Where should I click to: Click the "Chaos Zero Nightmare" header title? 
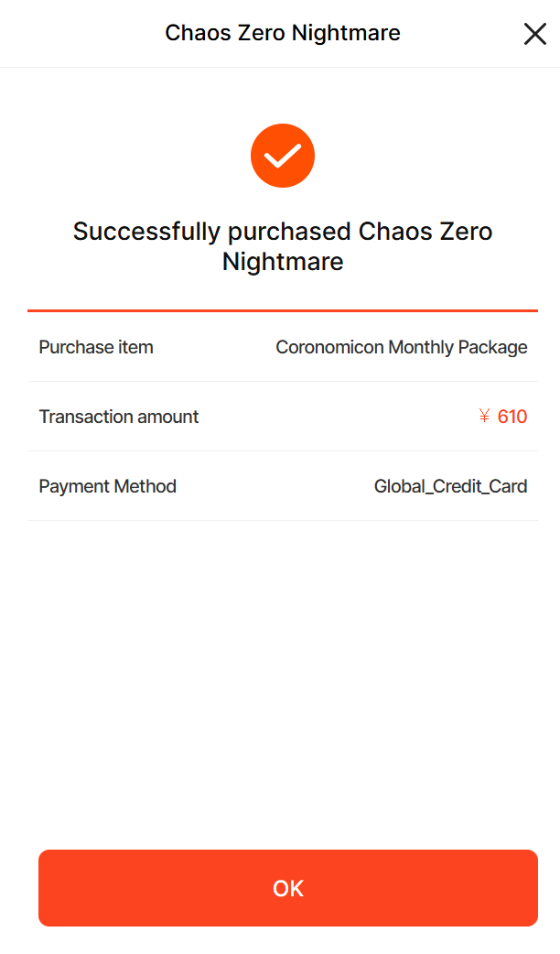(282, 34)
